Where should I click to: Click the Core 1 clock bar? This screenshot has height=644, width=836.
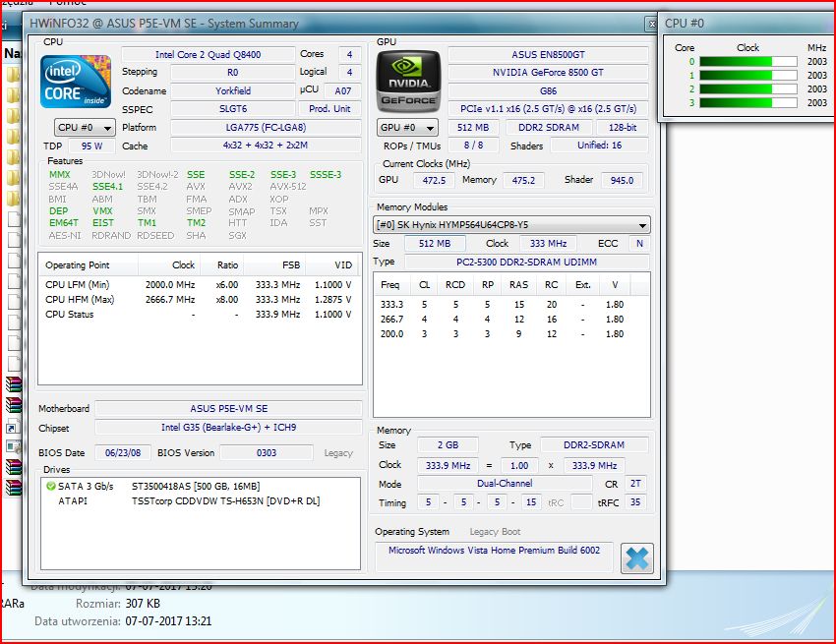(x=748, y=76)
